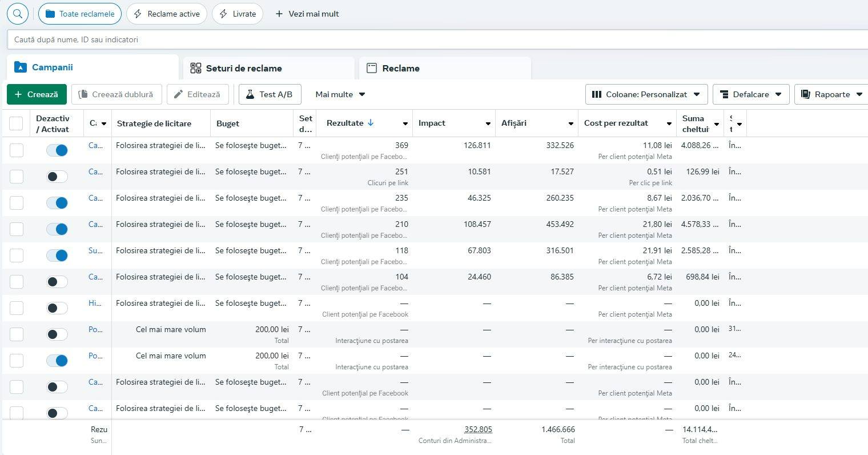
Task: Click the magnifier search icon button
Action: (18, 14)
